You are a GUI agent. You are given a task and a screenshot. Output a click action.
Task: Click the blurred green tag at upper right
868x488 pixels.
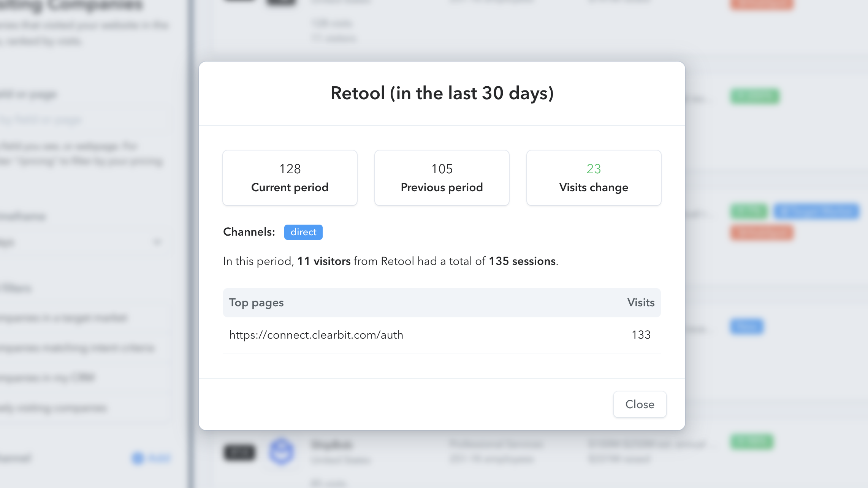click(755, 96)
